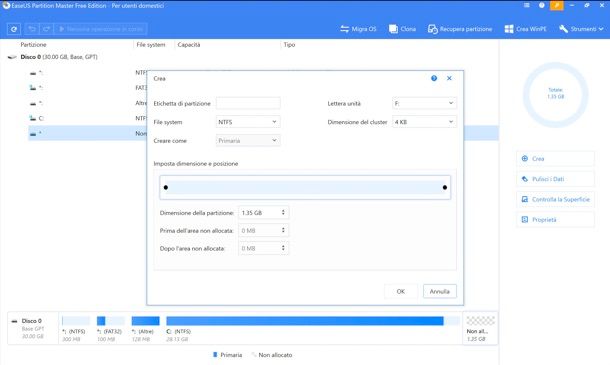610x365 pixels.
Task: Confirm with the OK button
Action: pos(401,291)
